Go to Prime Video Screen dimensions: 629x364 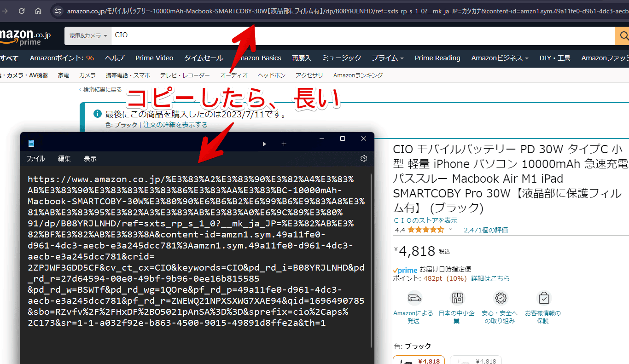(154, 58)
